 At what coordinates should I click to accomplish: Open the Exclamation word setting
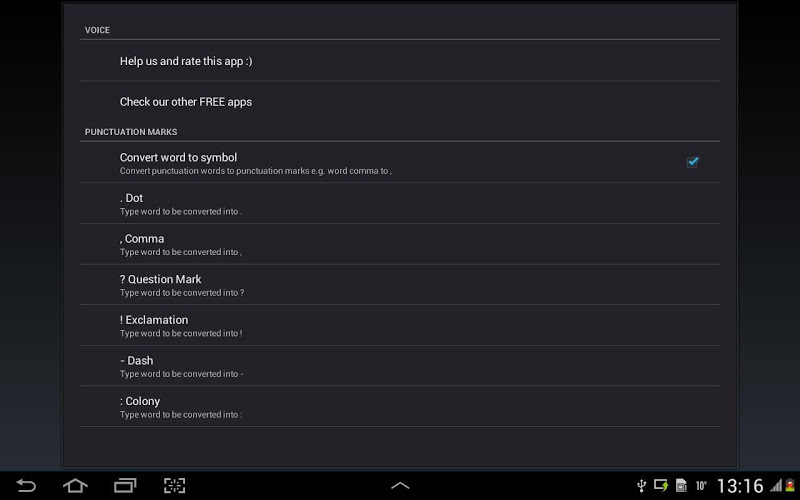(400, 325)
